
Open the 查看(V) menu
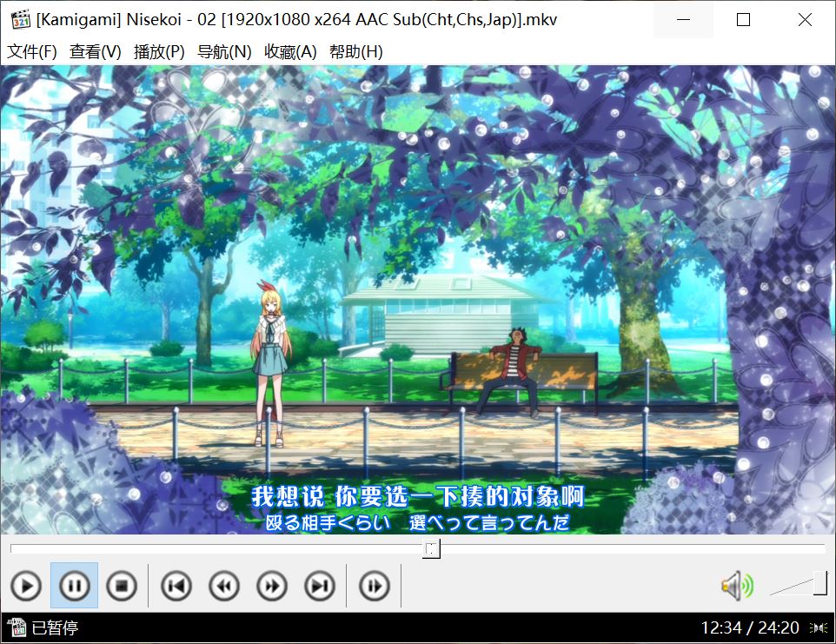[96, 52]
